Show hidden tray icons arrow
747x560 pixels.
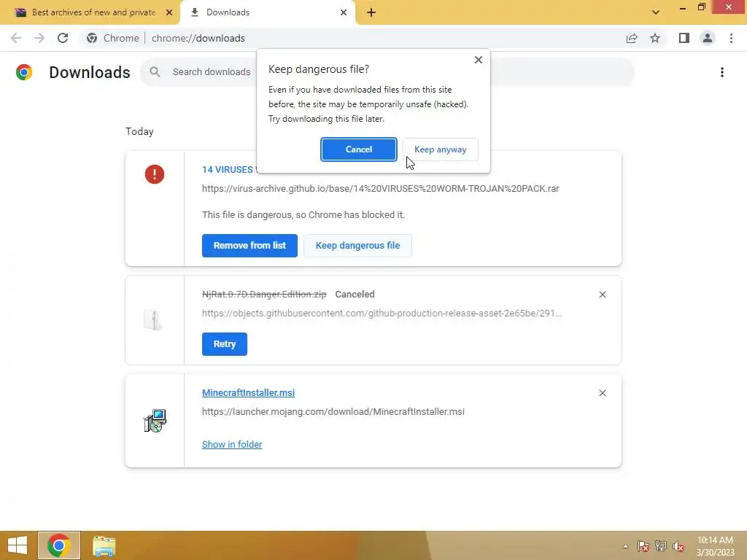click(x=625, y=546)
